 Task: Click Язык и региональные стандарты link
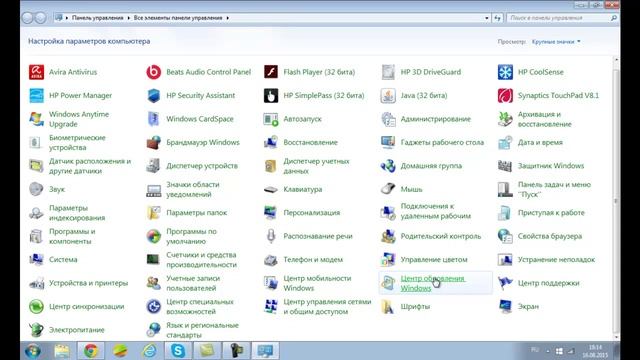[x=202, y=330]
